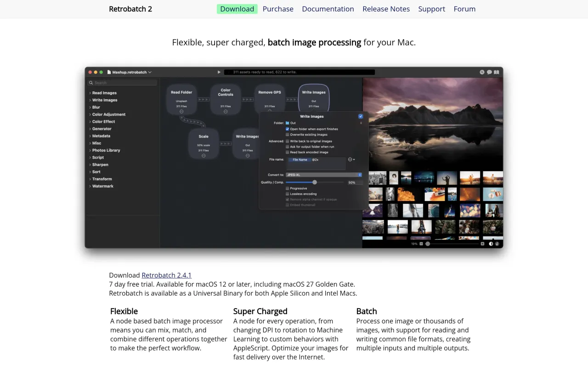Open the Purchase page
This screenshot has height=368, width=588.
(278, 9)
